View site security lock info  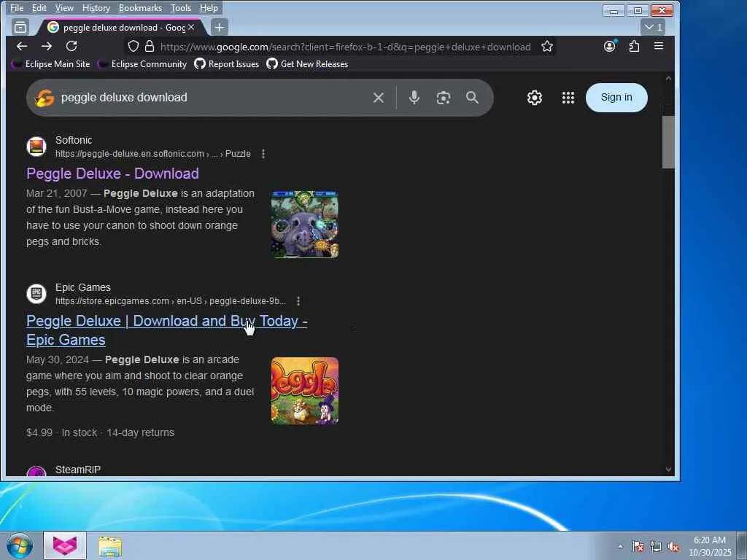[150, 46]
